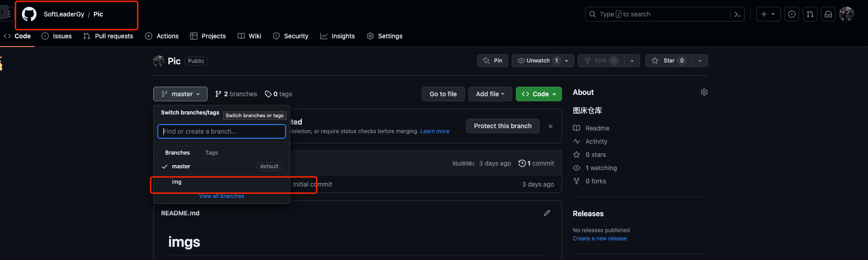Screen dimensions: 868x260
Task: Open the Projects tab
Action: point(208,36)
